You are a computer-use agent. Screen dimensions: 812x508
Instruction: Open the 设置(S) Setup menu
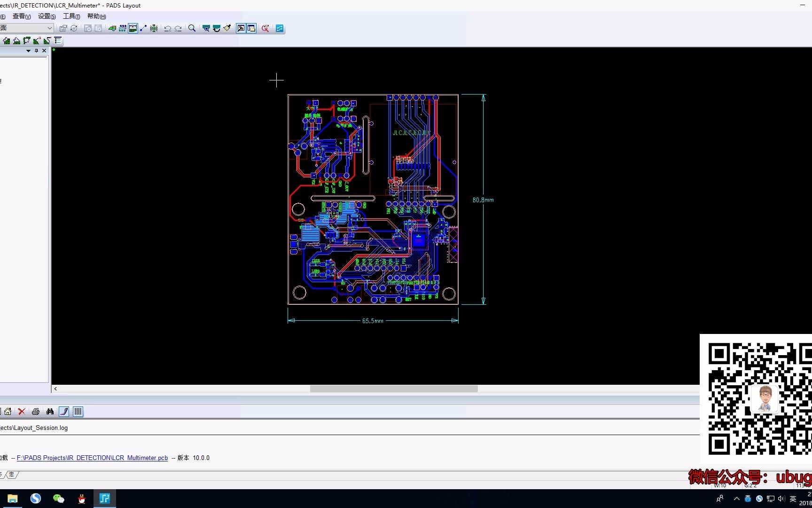pos(47,16)
